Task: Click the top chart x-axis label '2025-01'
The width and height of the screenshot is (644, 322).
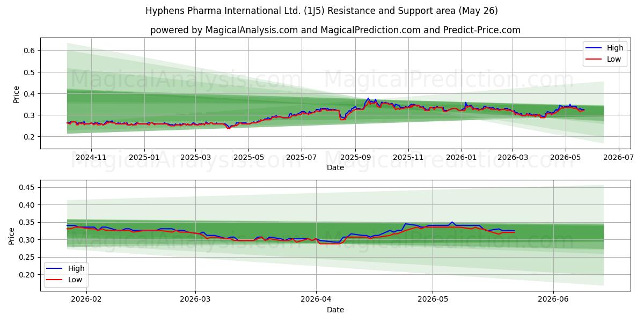Action: click(144, 158)
